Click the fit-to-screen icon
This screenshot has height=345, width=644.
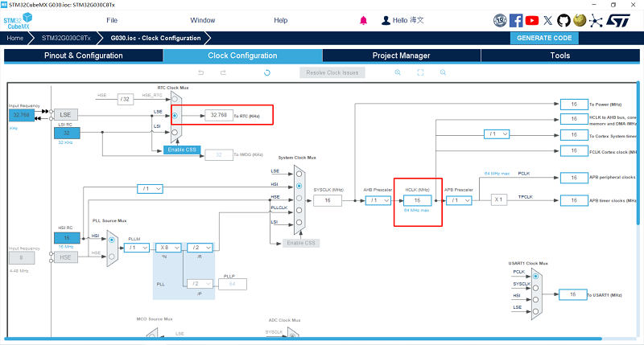coord(420,72)
